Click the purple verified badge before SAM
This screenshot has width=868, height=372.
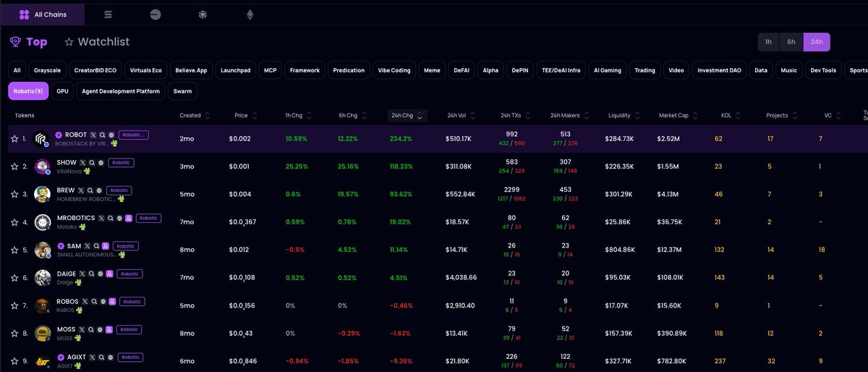(60, 246)
